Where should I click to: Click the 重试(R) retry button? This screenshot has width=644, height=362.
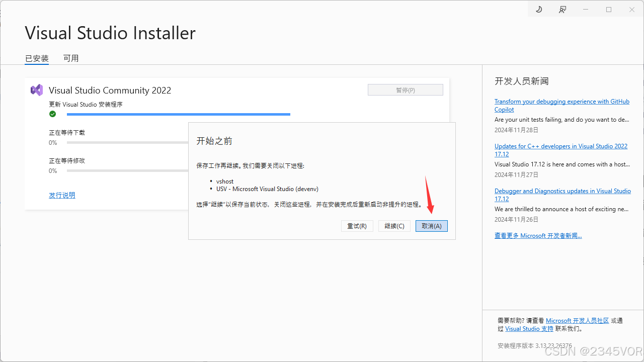click(357, 226)
